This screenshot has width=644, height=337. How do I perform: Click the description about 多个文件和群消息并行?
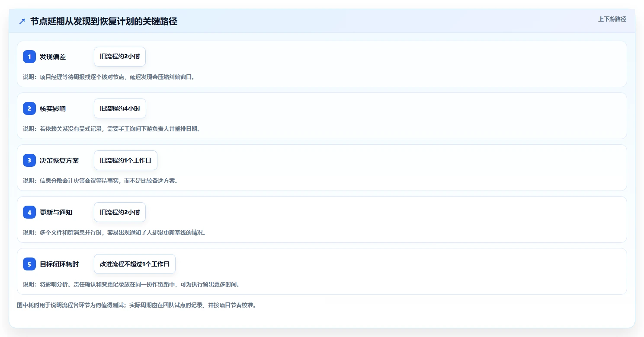point(115,232)
